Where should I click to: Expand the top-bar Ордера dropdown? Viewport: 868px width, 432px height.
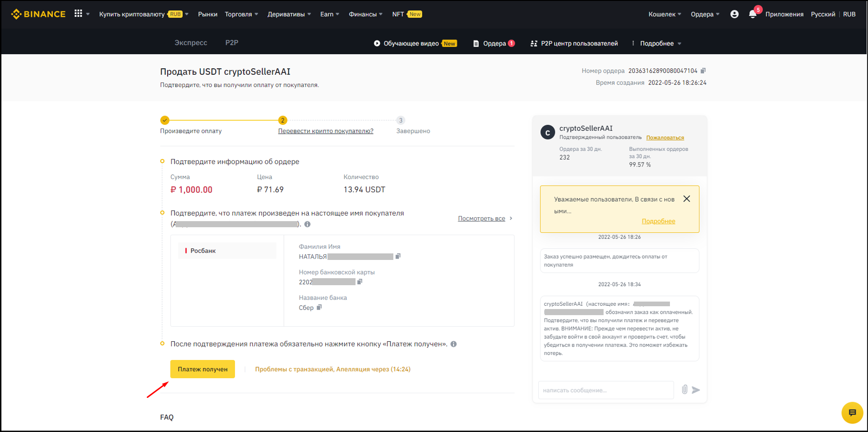point(705,14)
